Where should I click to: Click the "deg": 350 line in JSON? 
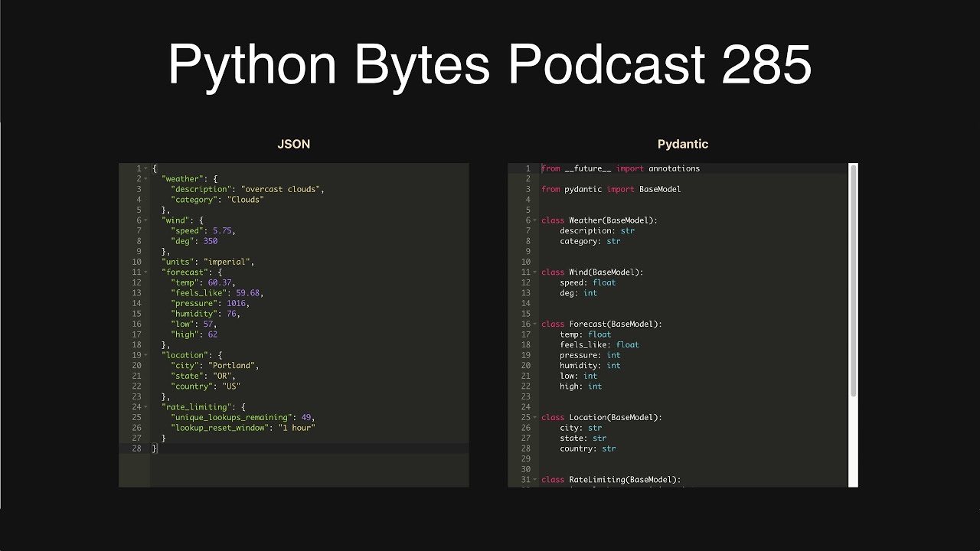(194, 241)
